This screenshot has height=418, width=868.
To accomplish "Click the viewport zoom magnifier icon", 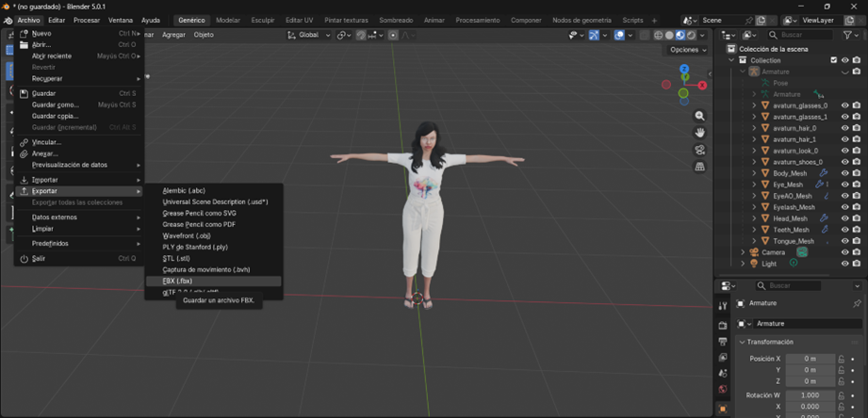I will click(699, 116).
